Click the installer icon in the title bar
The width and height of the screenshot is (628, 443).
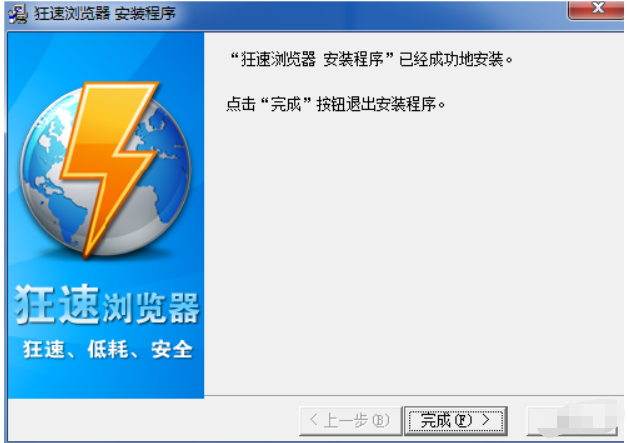click(x=18, y=14)
